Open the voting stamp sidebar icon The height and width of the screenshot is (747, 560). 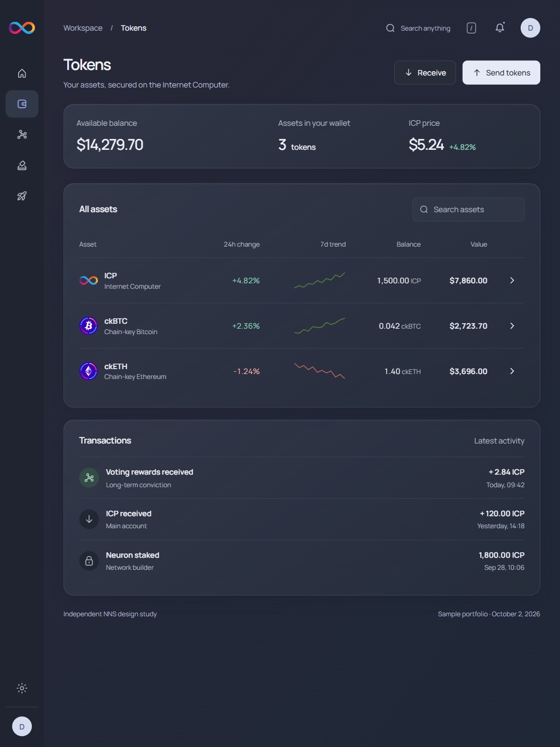(22, 165)
